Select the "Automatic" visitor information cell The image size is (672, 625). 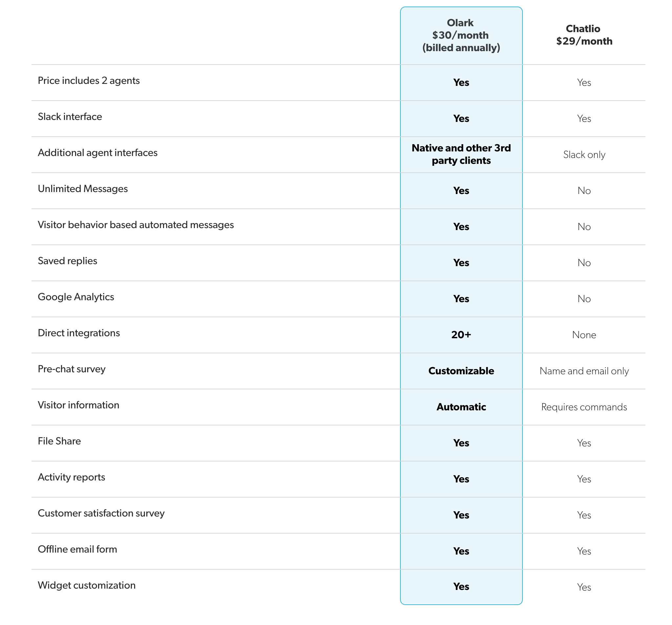coord(461,407)
